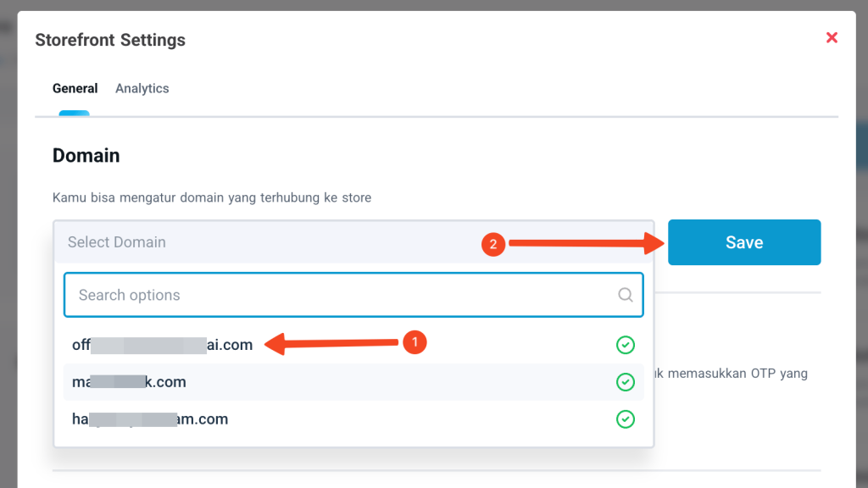Click the green checkmark next to the second domain
Image resolution: width=868 pixels, height=488 pixels.
coord(626,382)
